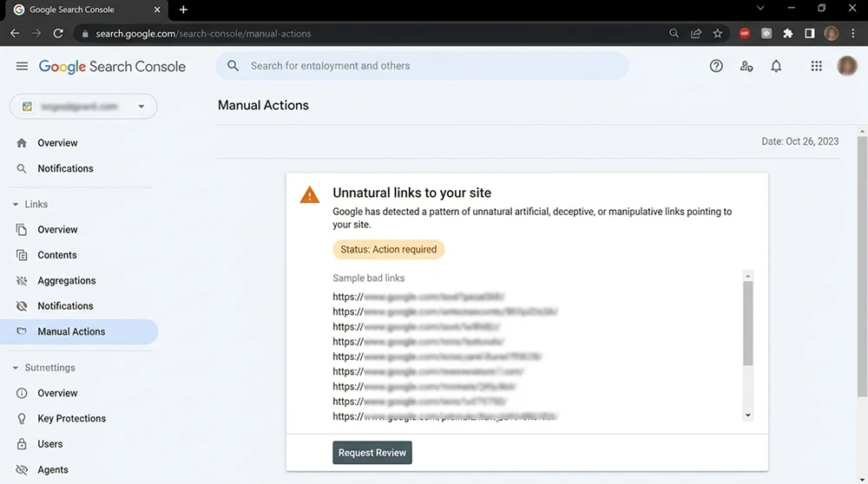The height and width of the screenshot is (484, 868).
Task: Go back with browser back arrow
Action: coord(15,34)
